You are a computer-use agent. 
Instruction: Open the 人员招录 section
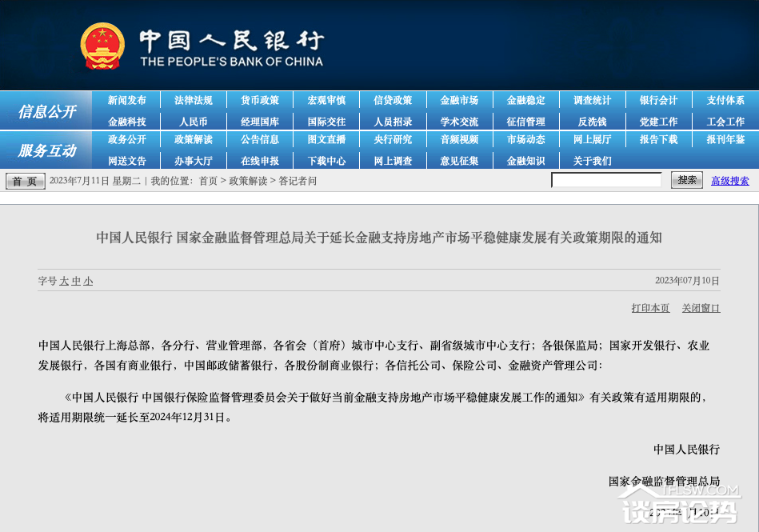point(393,122)
